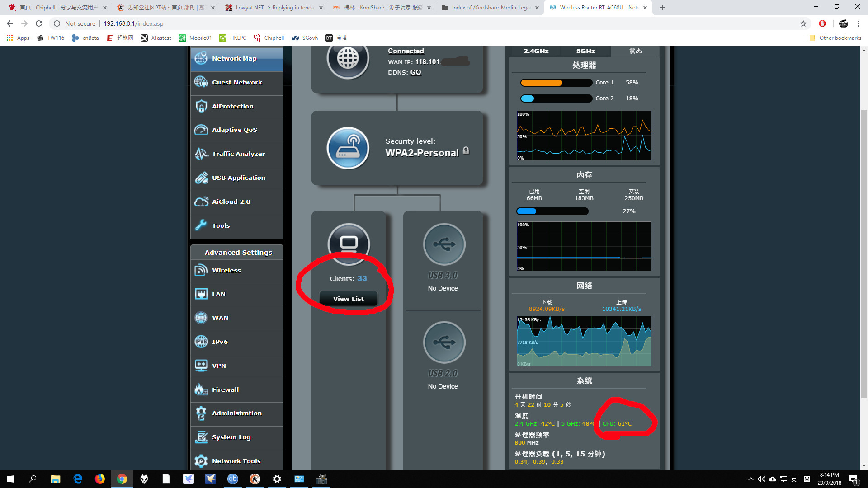Click the Connected status link
The image size is (868, 488).
tap(406, 51)
